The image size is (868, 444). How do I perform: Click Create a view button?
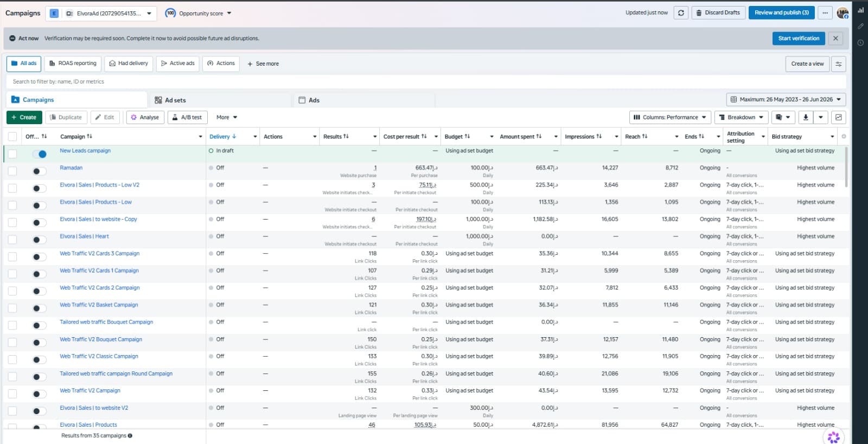[807, 64]
